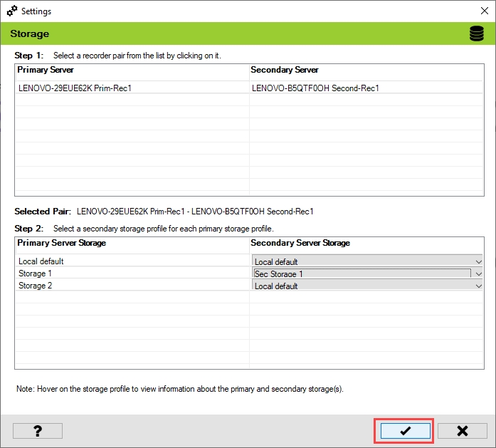Select the Storage 2 primary storage profile
The image size is (496, 448).
click(35, 286)
